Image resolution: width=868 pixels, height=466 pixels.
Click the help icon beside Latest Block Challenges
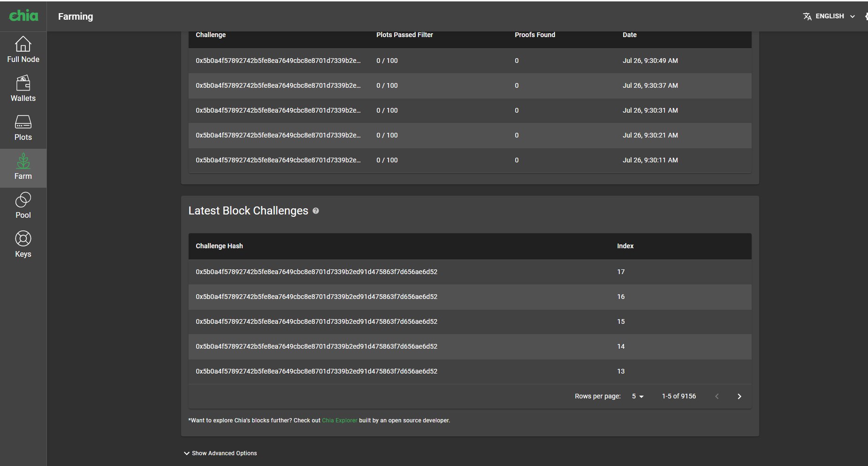coord(316,211)
